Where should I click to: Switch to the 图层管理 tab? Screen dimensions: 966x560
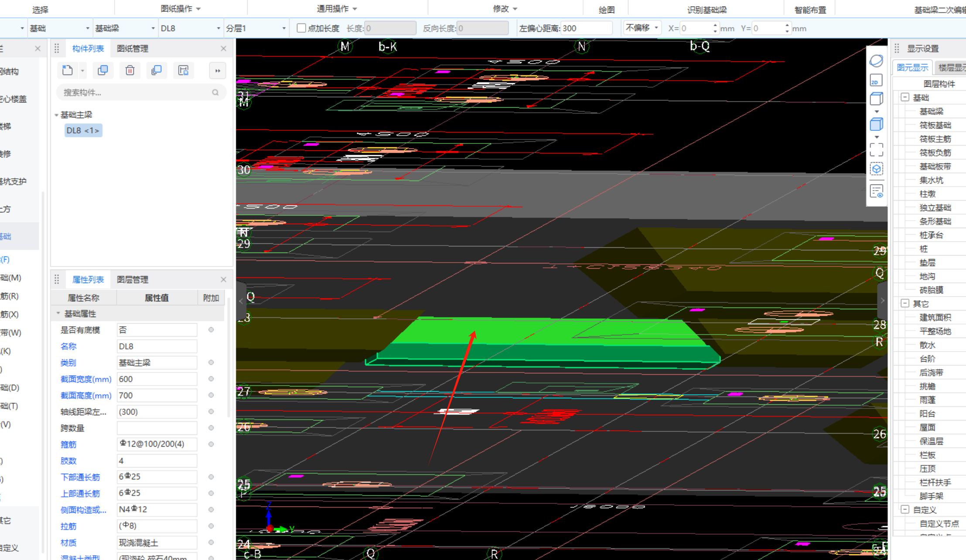[133, 280]
